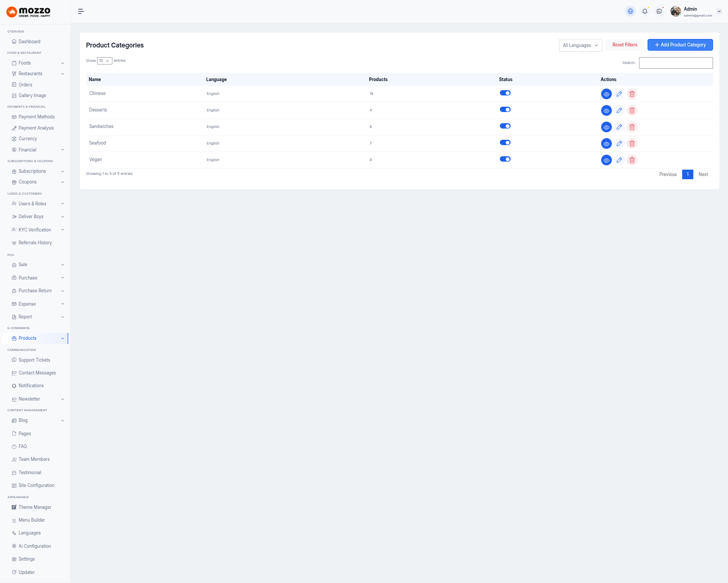Open the All Languages dropdown filter
Viewport: 728px width, 583px height.
coord(580,45)
